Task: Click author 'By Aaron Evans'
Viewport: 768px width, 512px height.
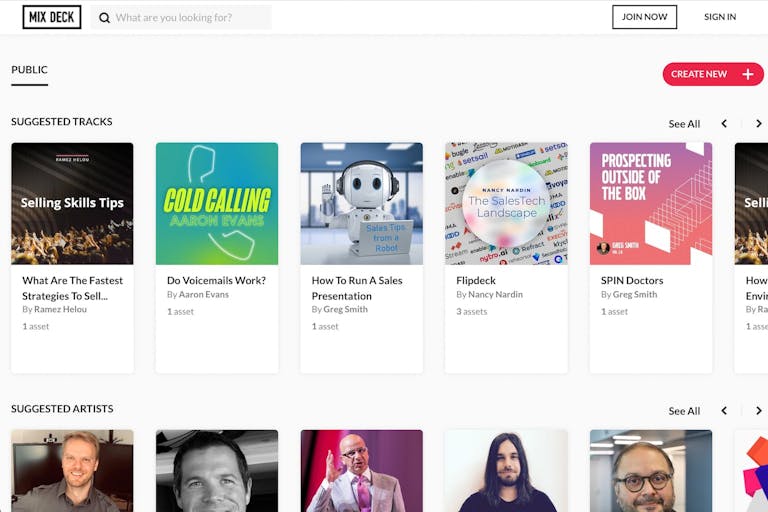Action: coord(198,294)
